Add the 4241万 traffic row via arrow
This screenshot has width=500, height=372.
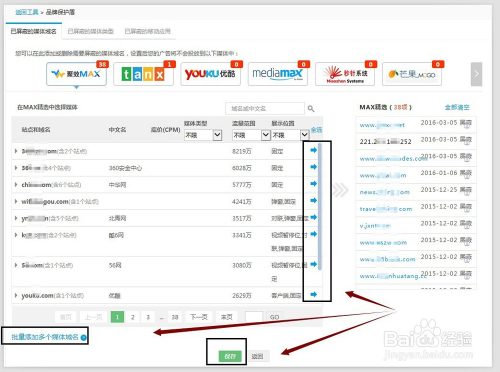pos(313,200)
